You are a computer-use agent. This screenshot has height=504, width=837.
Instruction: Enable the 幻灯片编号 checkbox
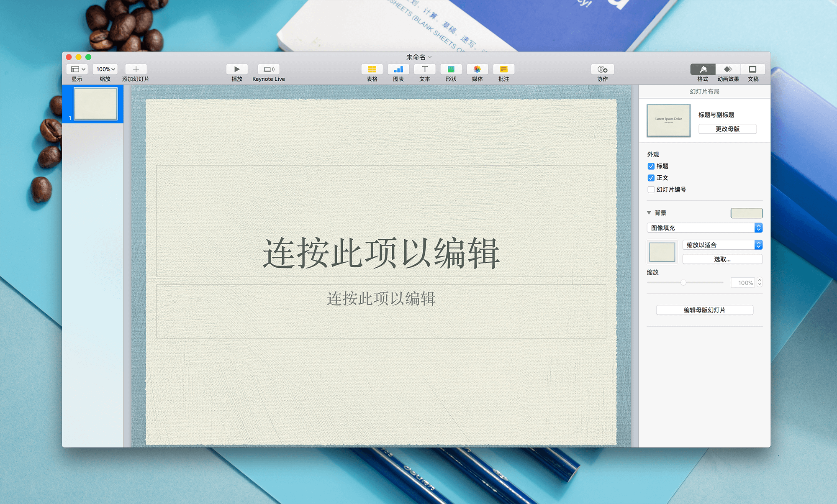point(651,189)
